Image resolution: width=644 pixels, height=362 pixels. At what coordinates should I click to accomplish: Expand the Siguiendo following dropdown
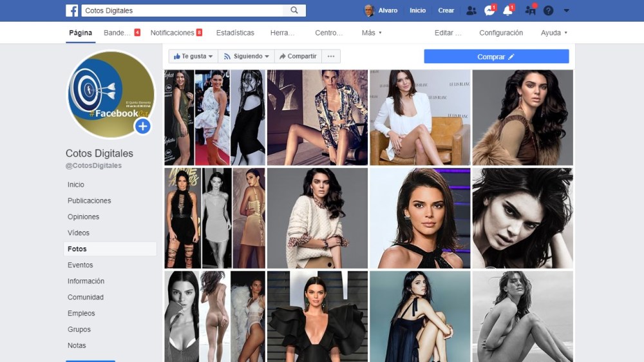pyautogui.click(x=247, y=57)
